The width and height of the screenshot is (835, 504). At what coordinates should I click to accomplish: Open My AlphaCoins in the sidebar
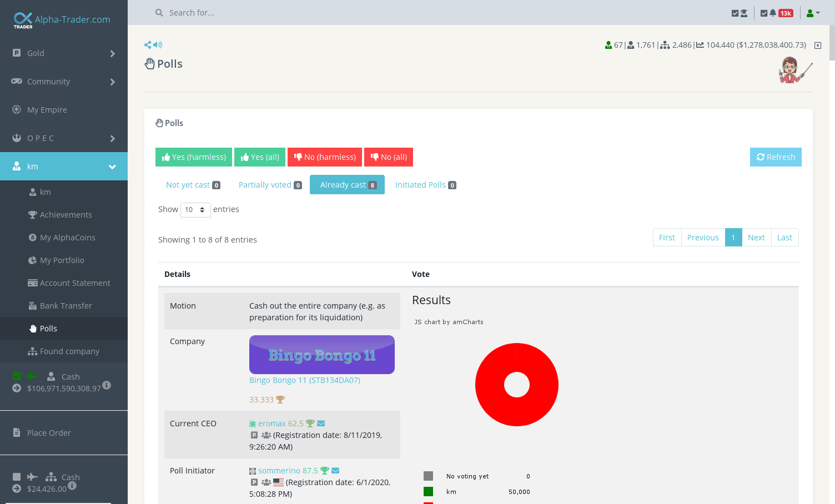click(64, 238)
